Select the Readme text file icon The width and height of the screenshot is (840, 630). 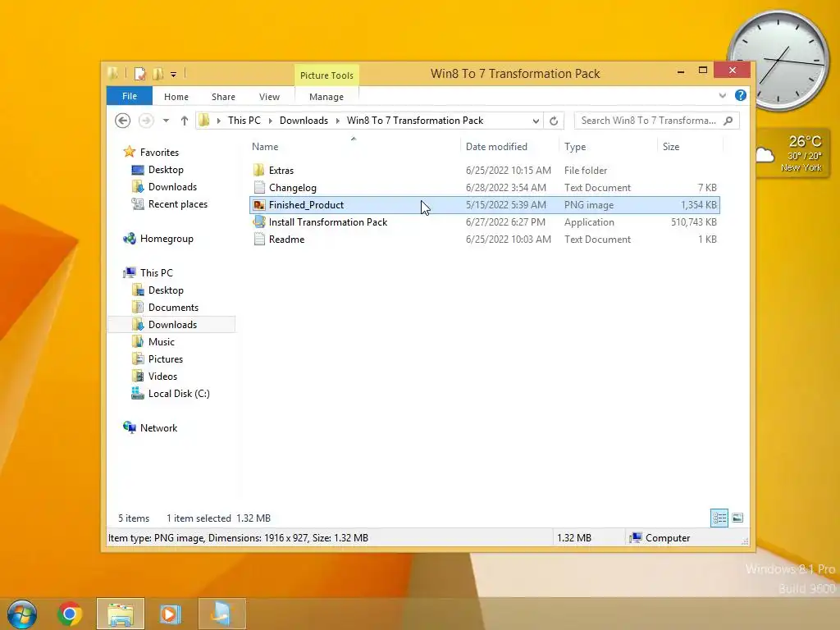coord(259,240)
